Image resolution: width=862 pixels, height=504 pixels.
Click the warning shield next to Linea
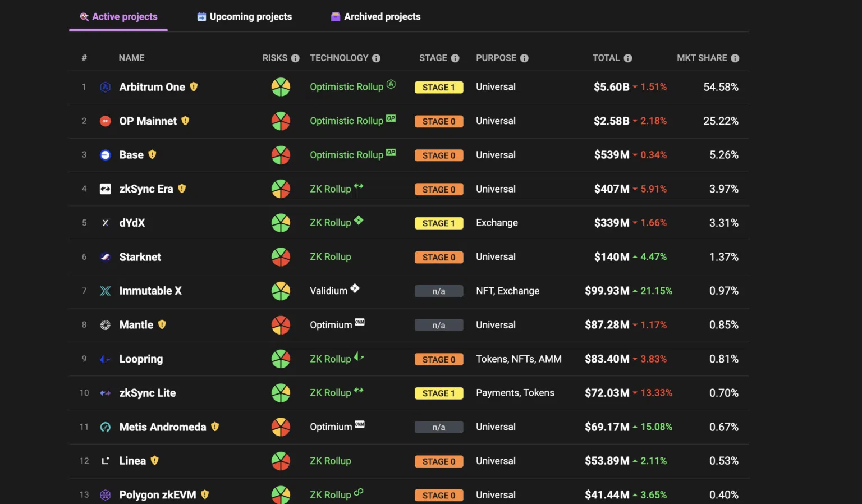click(x=155, y=460)
